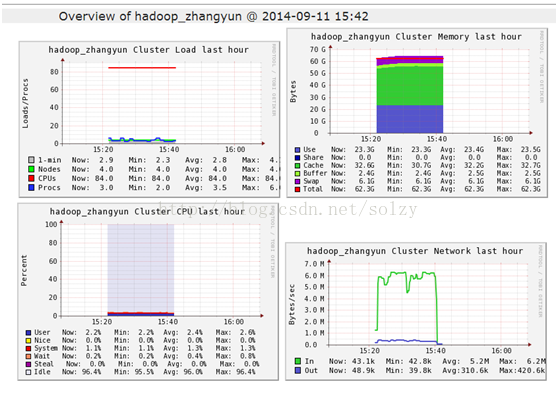Click the User legend swatch in CPU graph
The image size is (557, 396).
coord(28,333)
